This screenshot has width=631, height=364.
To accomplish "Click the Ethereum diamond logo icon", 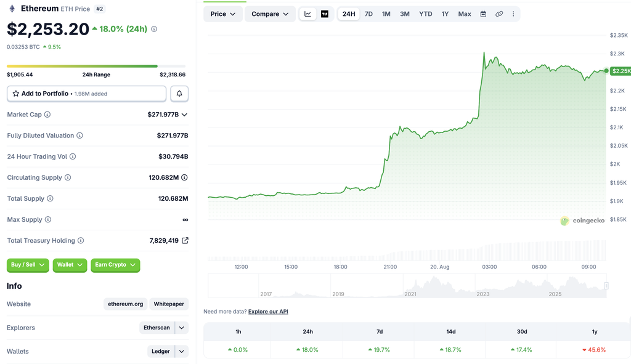I will (12, 9).
